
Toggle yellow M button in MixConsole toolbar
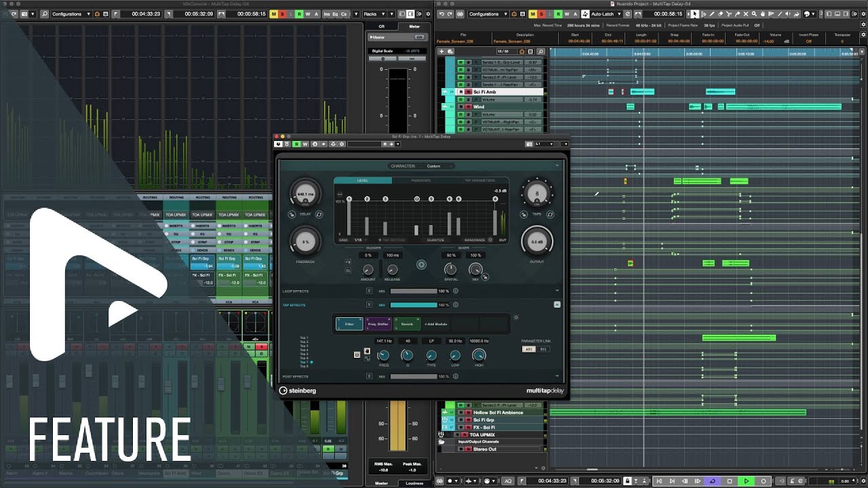[274, 14]
